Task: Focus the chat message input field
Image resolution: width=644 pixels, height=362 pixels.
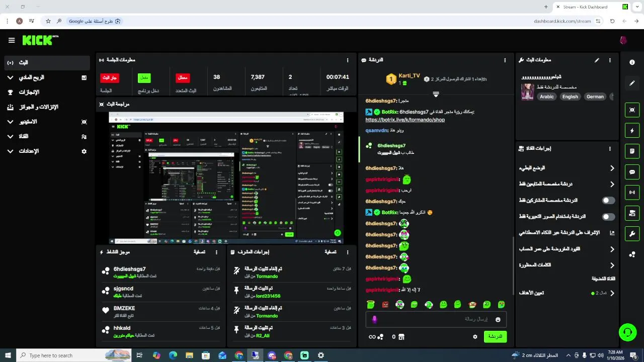Action: 436,319
